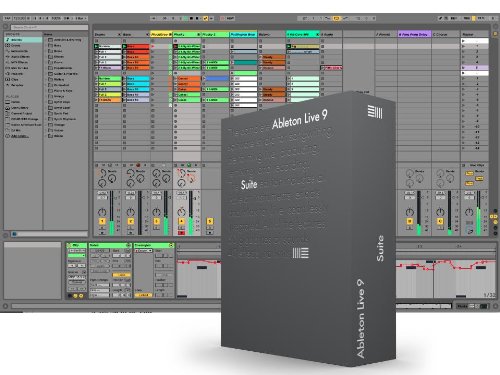Select the Bass track header
Viewport: 500px width, 375px height.
click(136, 34)
